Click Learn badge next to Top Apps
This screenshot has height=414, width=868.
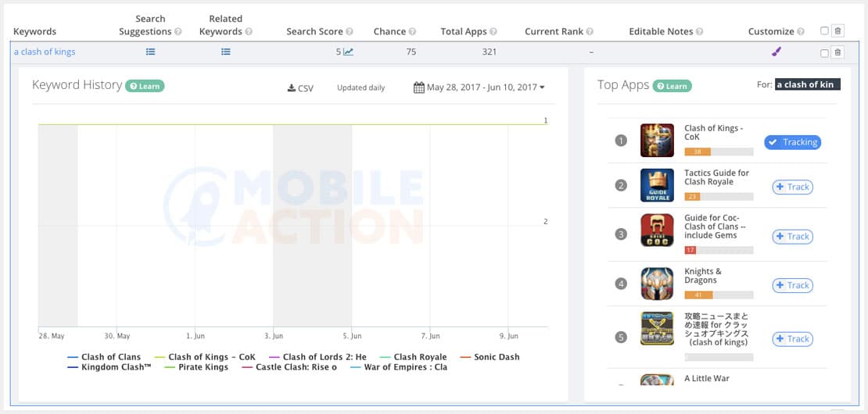[672, 86]
